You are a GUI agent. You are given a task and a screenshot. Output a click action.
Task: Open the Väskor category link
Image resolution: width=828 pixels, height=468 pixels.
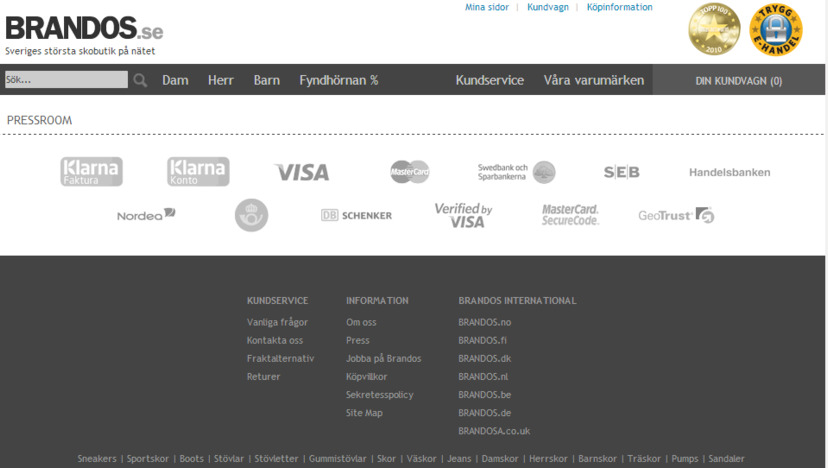(x=421, y=458)
